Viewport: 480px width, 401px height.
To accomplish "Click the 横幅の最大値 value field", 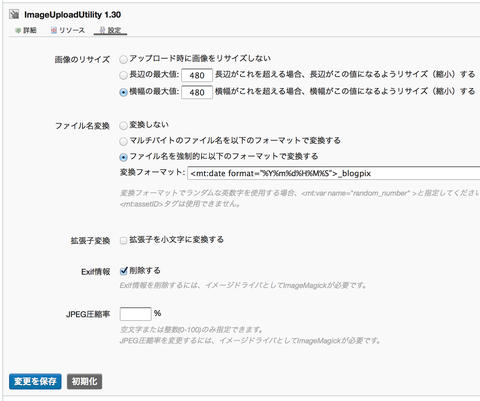I will click(x=197, y=92).
